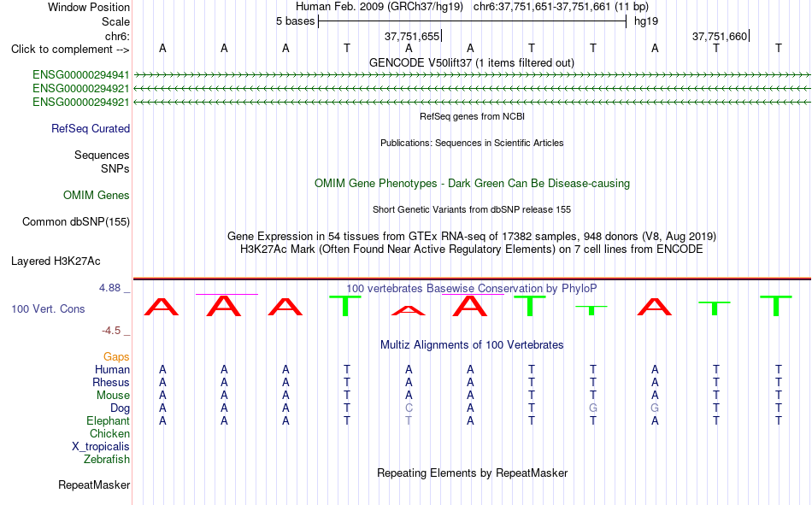
Task: Open Common dbSNP(155) track settings
Action: pos(75,221)
